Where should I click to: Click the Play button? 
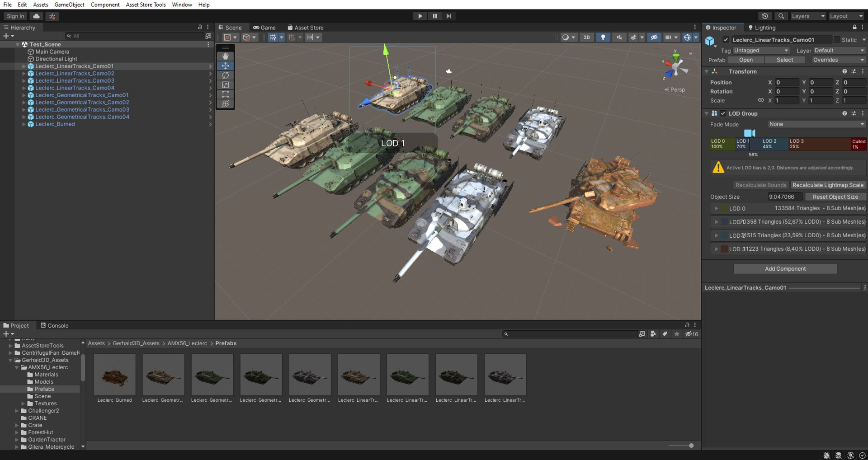pyautogui.click(x=420, y=16)
